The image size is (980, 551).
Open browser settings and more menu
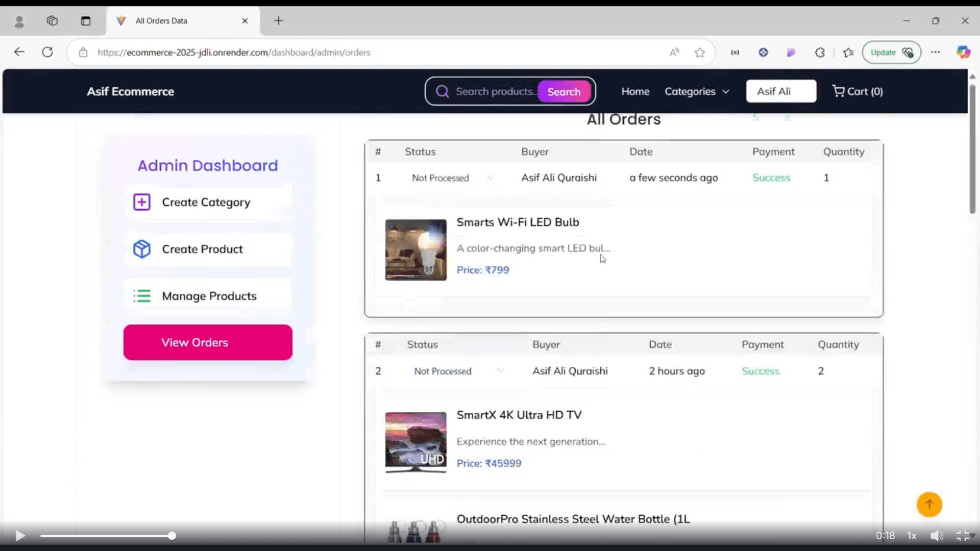935,52
